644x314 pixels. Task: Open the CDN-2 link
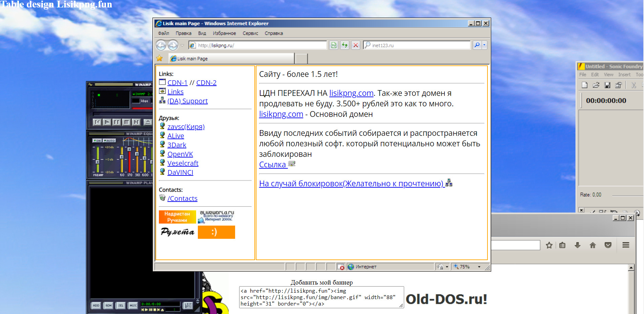tap(206, 83)
